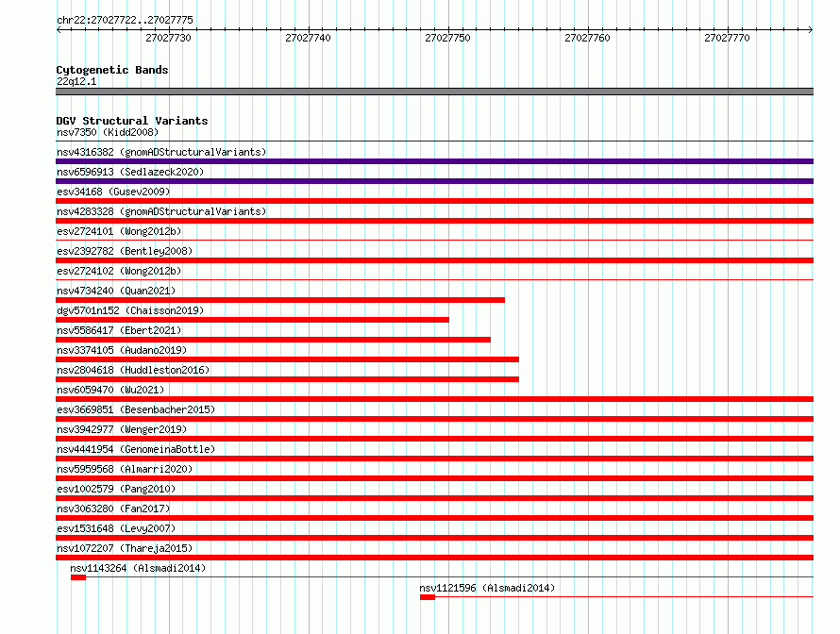Click the red bar under esv1531648
Image resolution: width=840 pixels, height=634 pixels.
point(434,538)
